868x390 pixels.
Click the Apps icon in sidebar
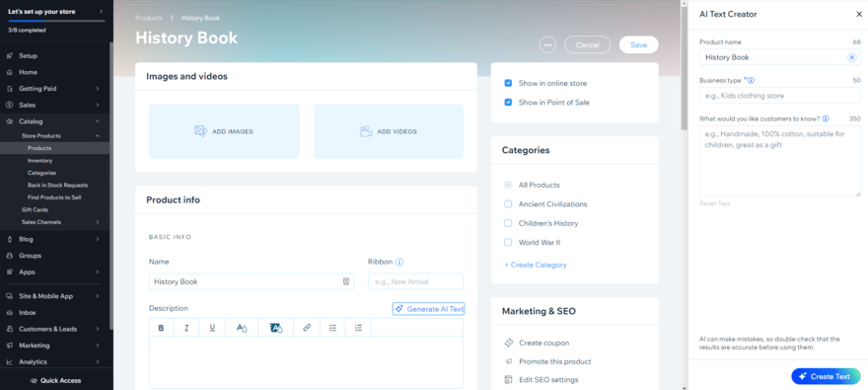tap(10, 272)
